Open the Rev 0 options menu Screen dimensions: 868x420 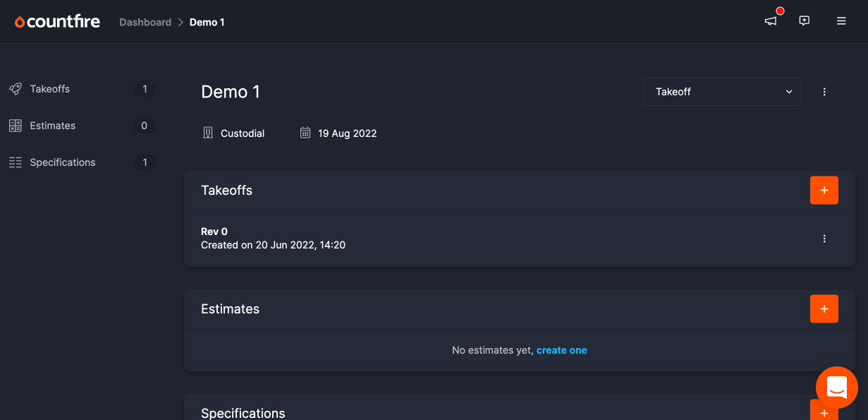(824, 239)
